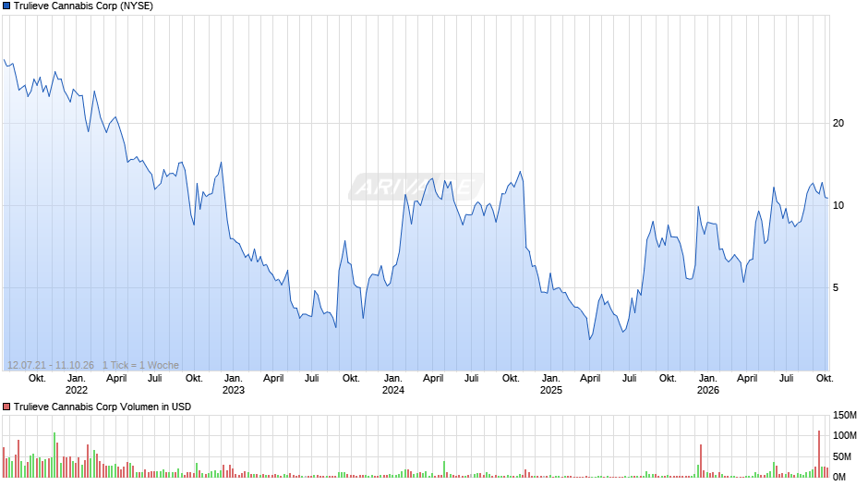
Task: Click the tall green volume bar near Okt. 2021
Action: (x=54, y=455)
